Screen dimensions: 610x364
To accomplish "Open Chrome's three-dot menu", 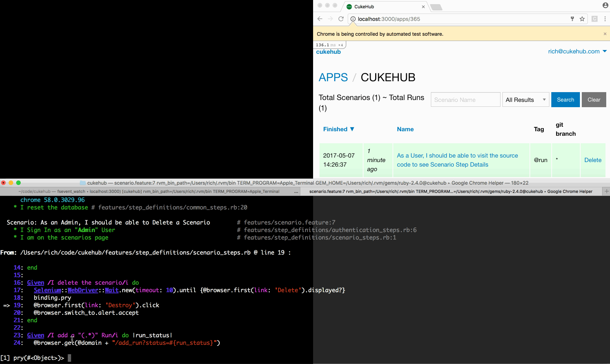I will coord(605,19).
